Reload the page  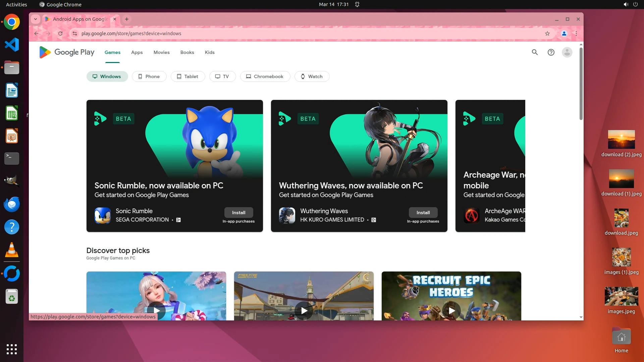coord(60,34)
